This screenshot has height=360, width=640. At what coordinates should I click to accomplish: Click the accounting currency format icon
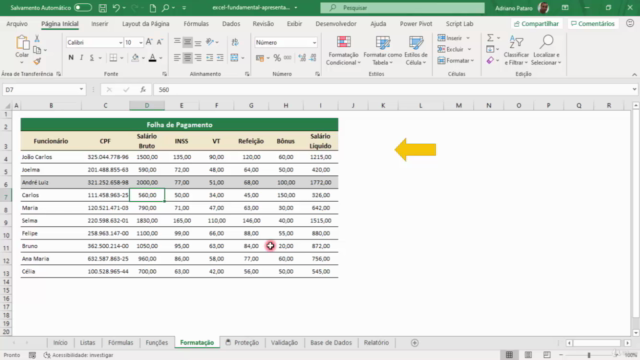tap(260, 58)
